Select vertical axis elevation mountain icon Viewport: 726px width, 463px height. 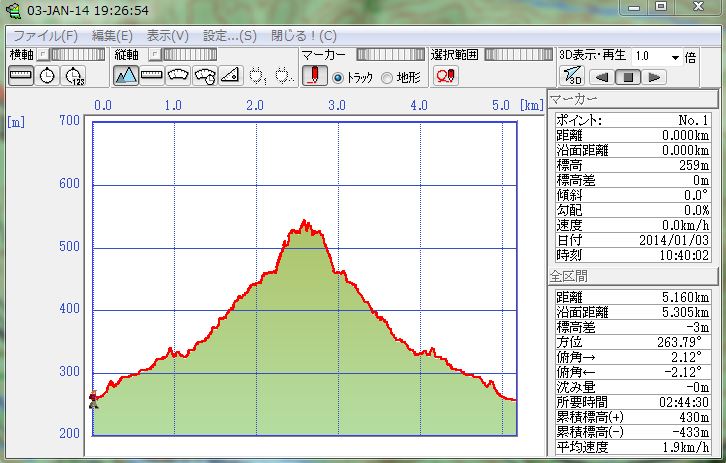click(x=126, y=75)
